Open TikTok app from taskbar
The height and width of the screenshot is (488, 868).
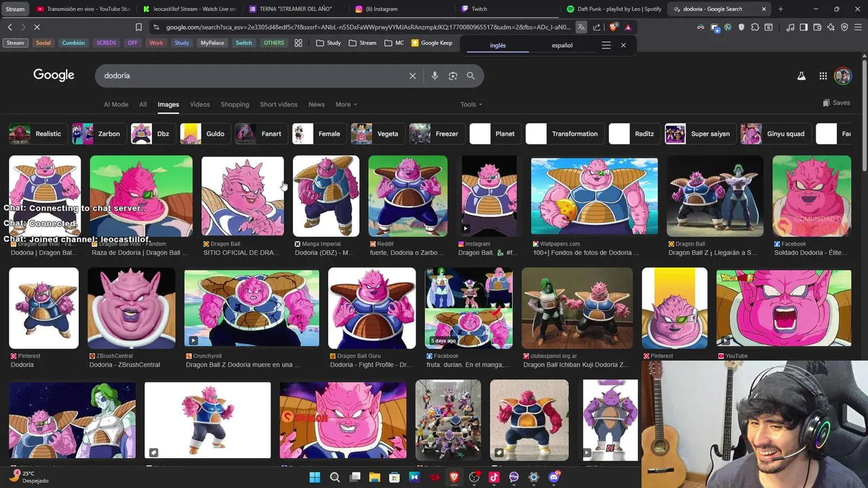coord(494,477)
